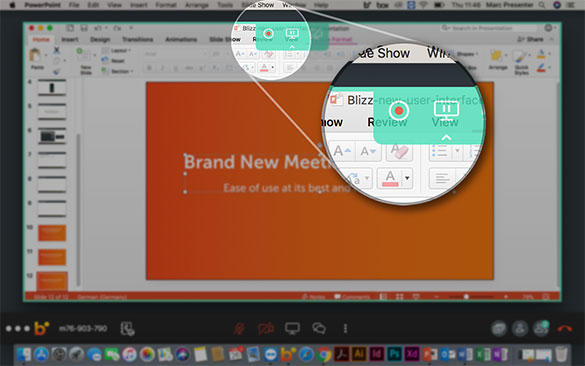Click the Undo arrow icon
This screenshot has width=585, height=366.
[x=98, y=28]
